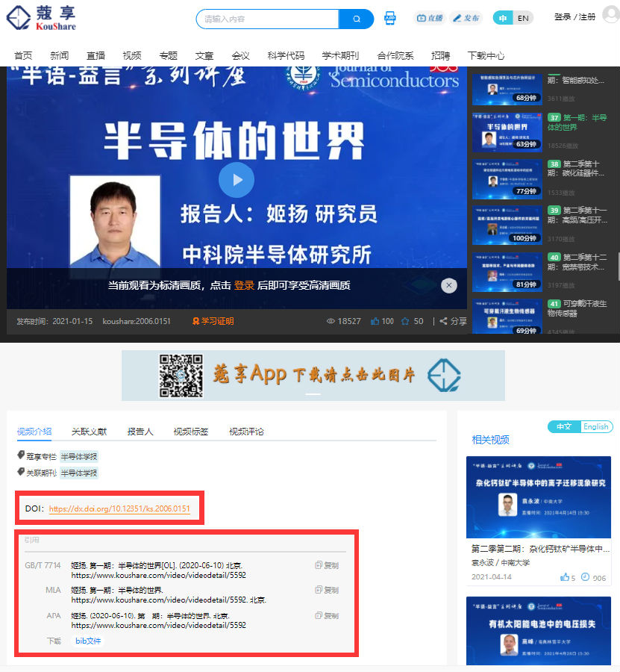Image resolution: width=620 pixels, height=672 pixels.
Task: Open the APP download icon
Action: 389,18
